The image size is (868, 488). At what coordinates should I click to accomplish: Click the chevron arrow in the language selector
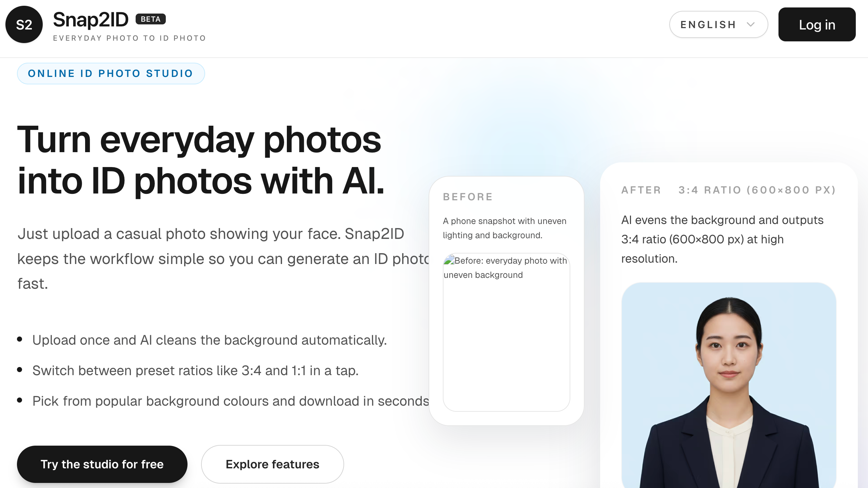pos(751,24)
